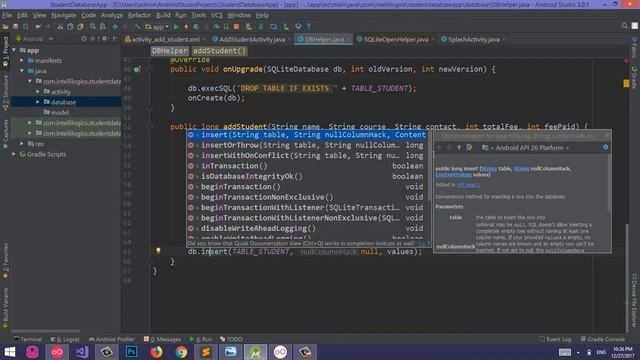Open Firefox from the taskbar
The image size is (640, 360).
tap(156, 351)
